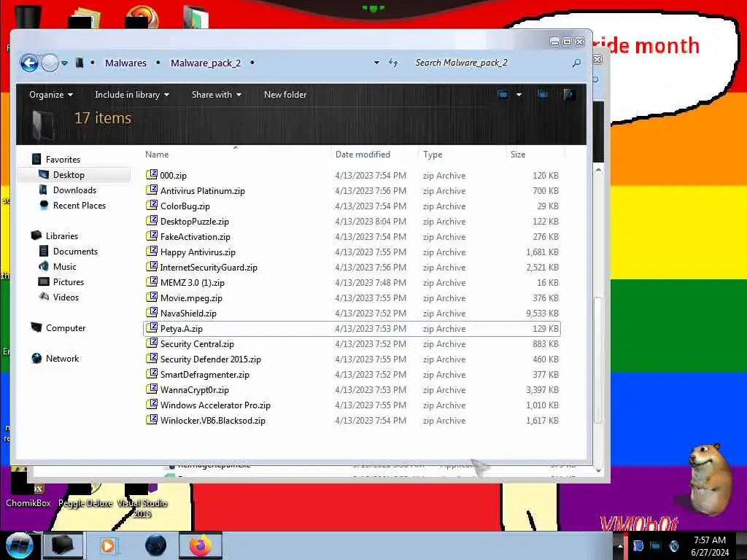Screen dimensions: 747x560
Task: Select Computer in navigation pane
Action: (65, 327)
